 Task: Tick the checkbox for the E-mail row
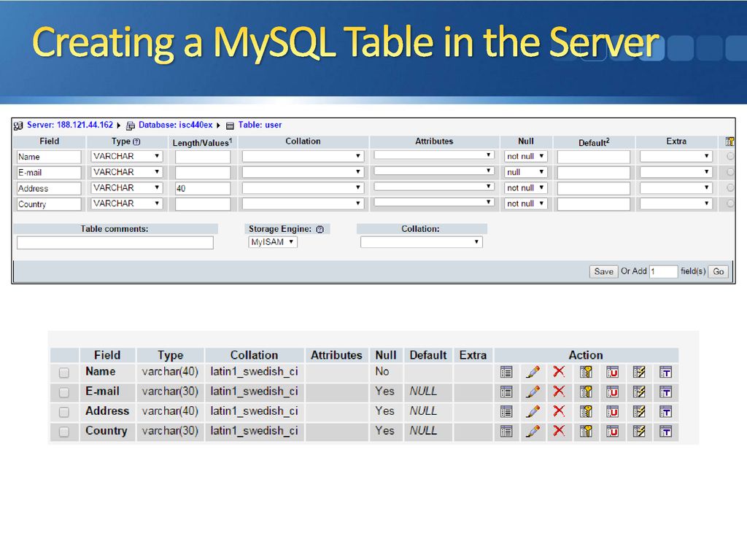64,392
